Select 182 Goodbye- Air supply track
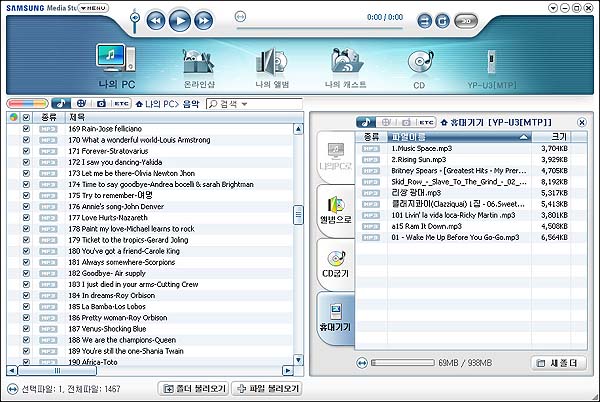The height and width of the screenshot is (402, 600). coord(150,273)
